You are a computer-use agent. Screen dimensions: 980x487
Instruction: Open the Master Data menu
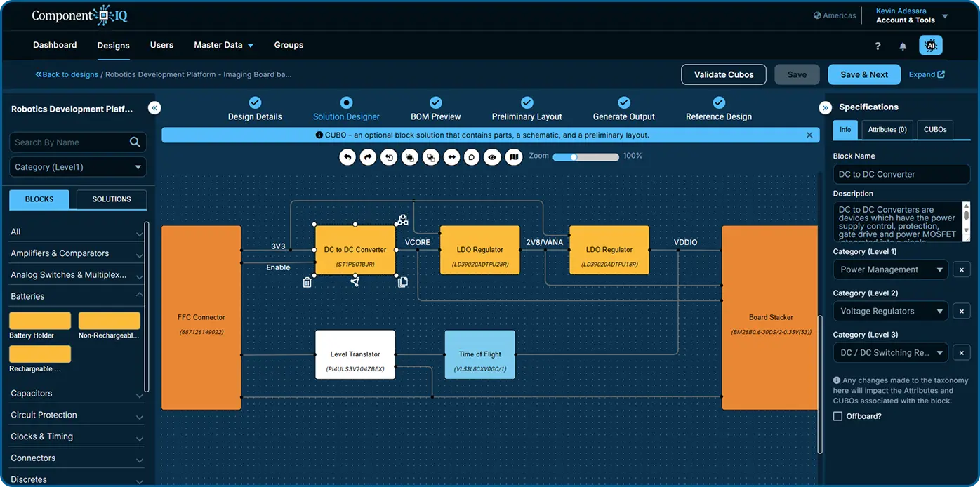224,45
